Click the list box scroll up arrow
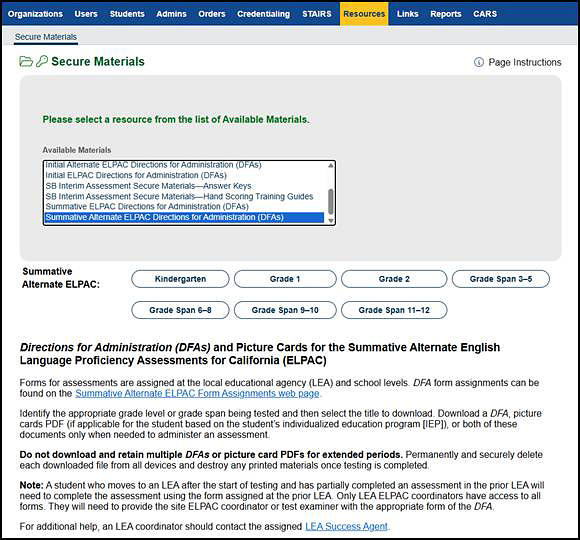Screen dimensions: 580x540 pyautogui.click(x=331, y=165)
